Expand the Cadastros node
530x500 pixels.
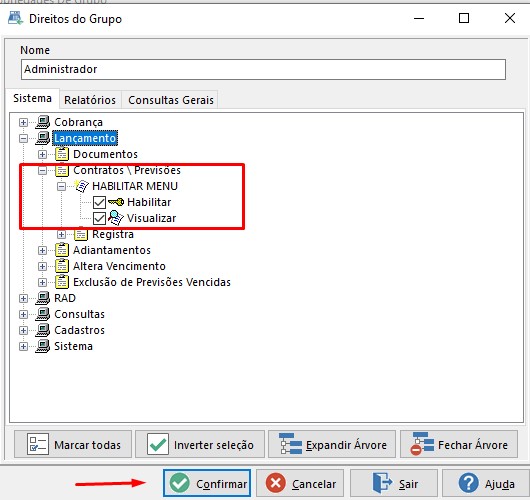(23, 330)
